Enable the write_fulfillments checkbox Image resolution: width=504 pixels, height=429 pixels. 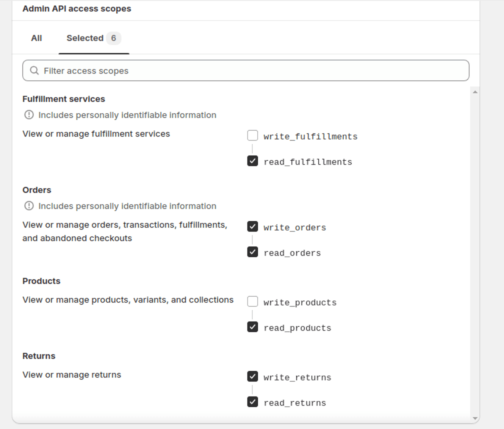coord(253,136)
